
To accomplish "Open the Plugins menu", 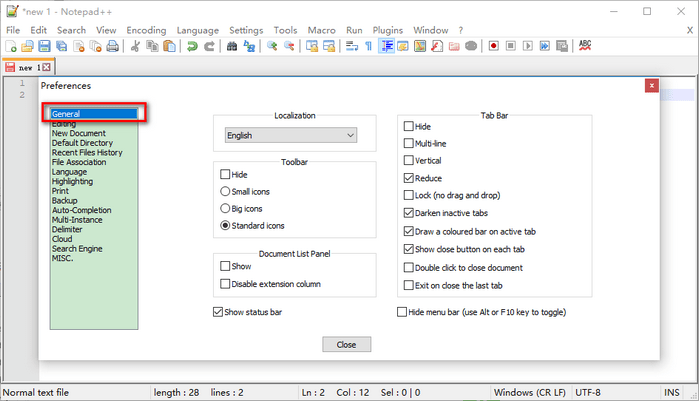I will [387, 30].
